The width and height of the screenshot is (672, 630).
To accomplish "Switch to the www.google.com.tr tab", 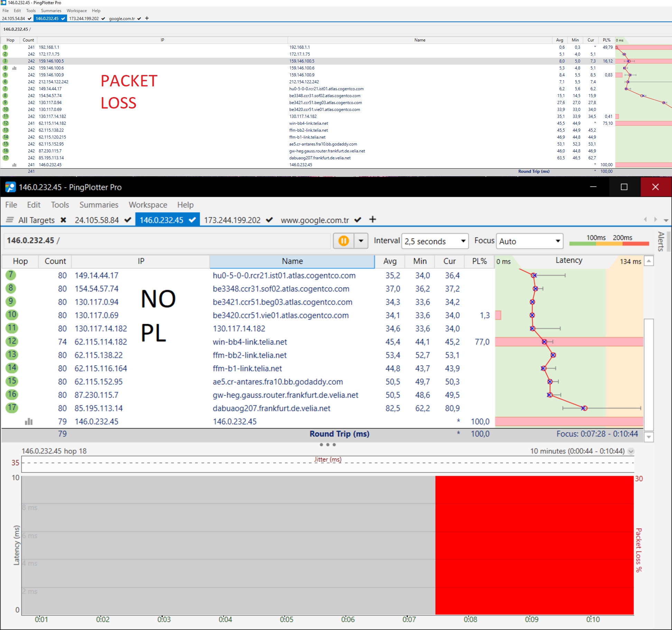I will point(315,220).
